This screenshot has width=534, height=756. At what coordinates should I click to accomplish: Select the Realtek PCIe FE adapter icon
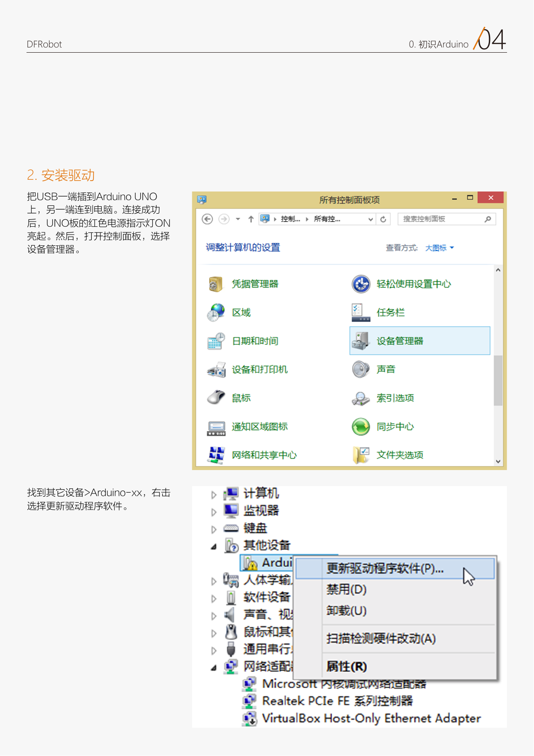(250, 701)
